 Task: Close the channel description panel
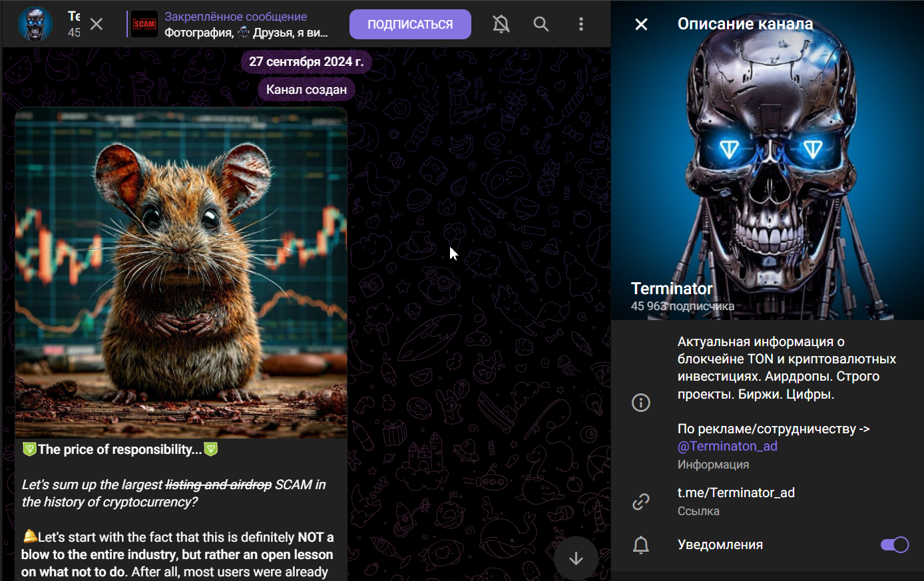point(641,25)
